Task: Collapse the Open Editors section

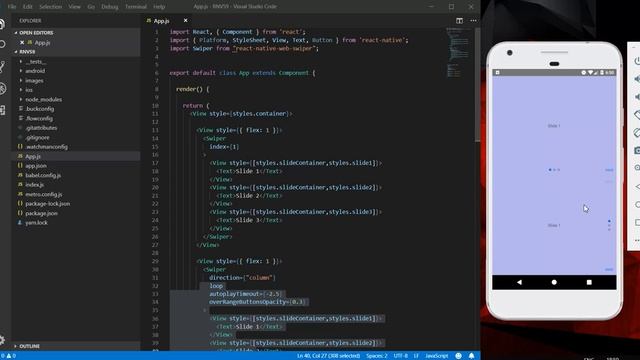Action: pyautogui.click(x=36, y=33)
